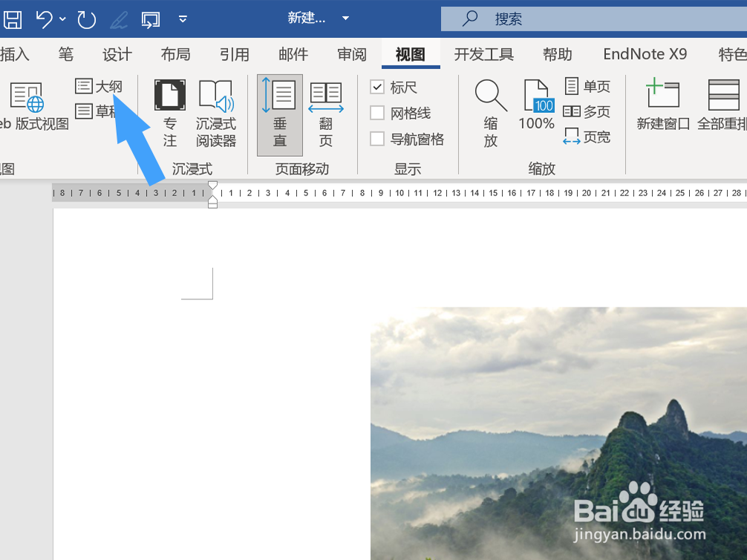Open the 帮助 tab
Screen dimensions: 747x560
[557, 54]
